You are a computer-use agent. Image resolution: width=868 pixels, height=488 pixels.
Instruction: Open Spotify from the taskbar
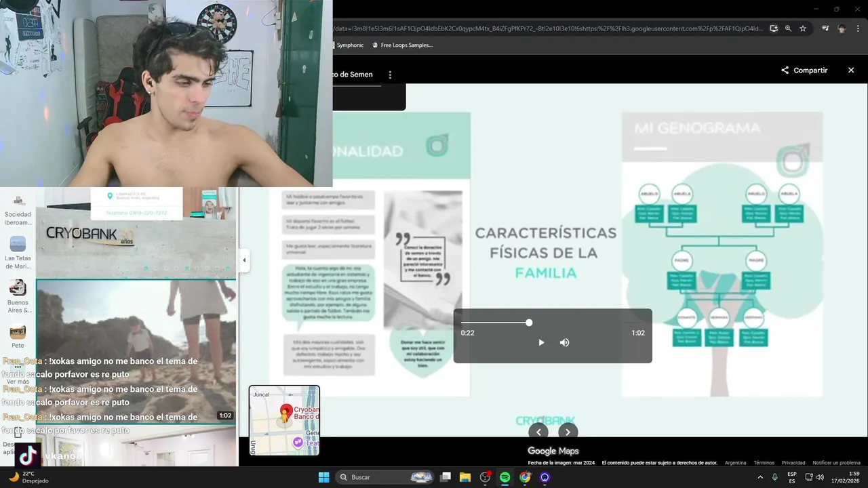pyautogui.click(x=505, y=477)
